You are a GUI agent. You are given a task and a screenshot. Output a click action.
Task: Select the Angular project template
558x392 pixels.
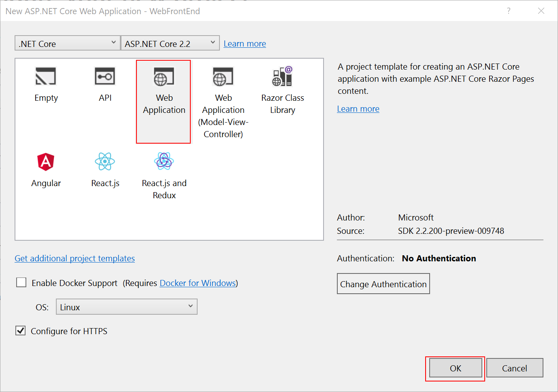click(x=46, y=170)
